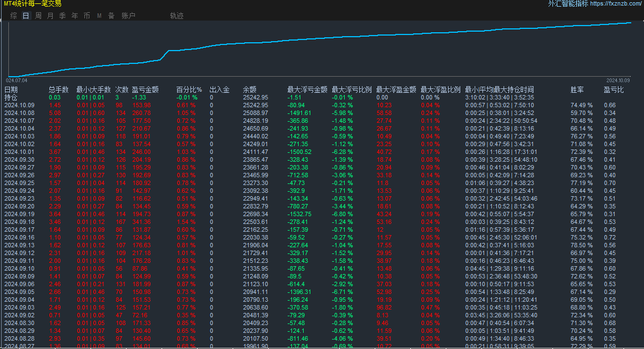Switch to the 账户 account tab
This screenshot has width=644, height=349.
click(x=128, y=16)
